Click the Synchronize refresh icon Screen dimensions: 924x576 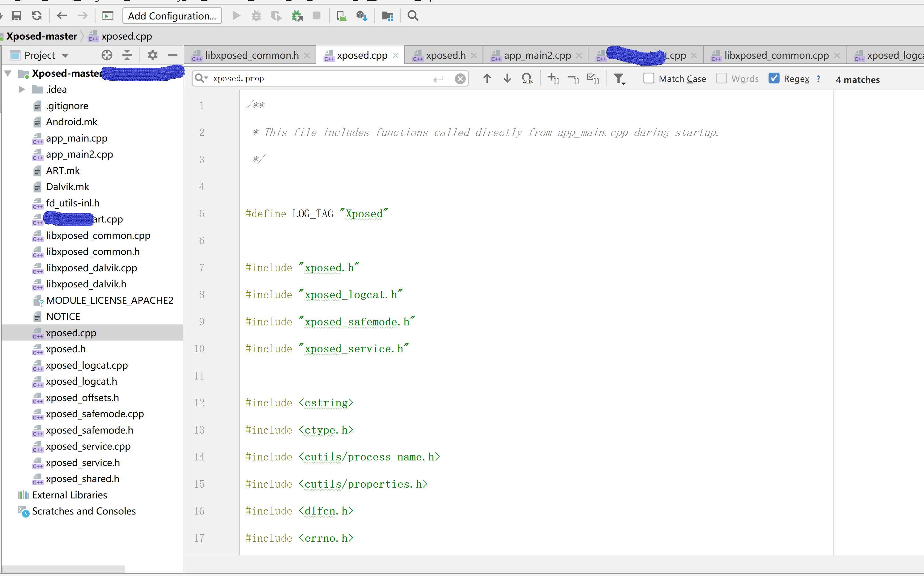[36, 16]
